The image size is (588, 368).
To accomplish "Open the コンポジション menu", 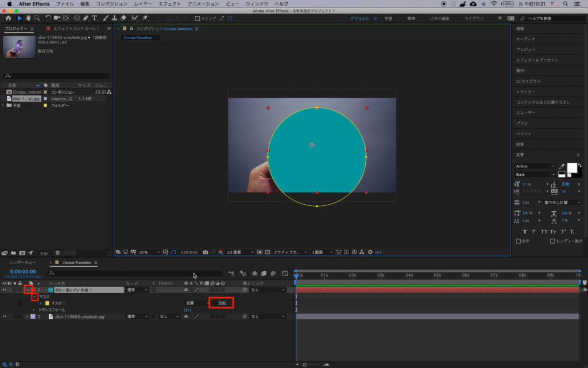I will (112, 3).
